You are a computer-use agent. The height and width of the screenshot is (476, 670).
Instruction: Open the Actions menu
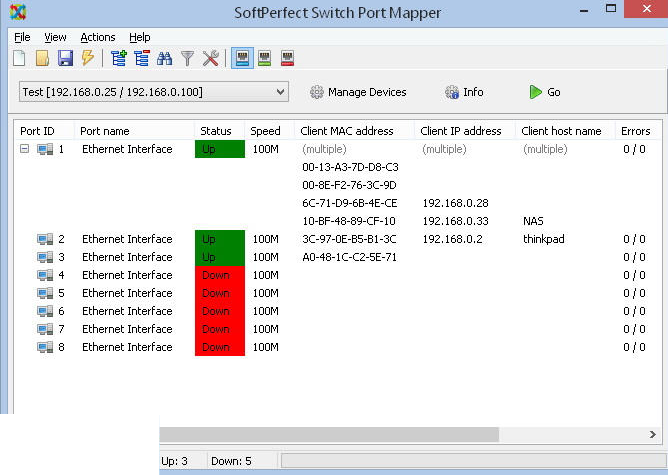point(98,37)
